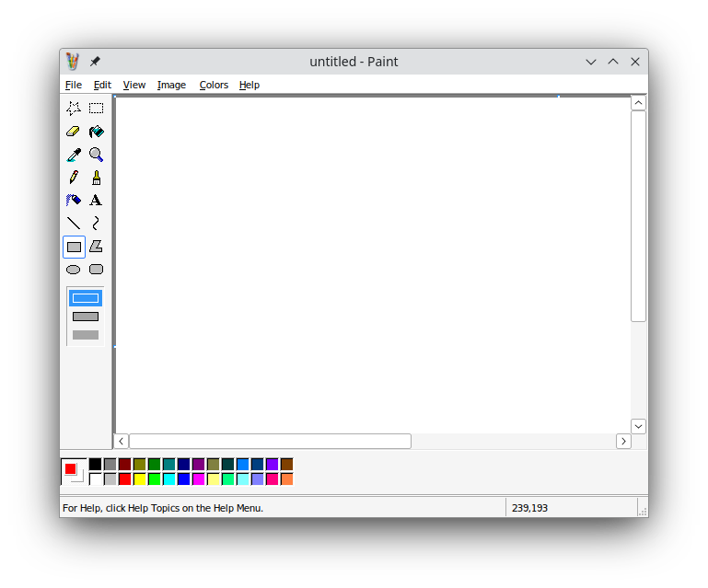The width and height of the screenshot is (708, 588).
Task: Click the current foreground red color box
Action: tap(71, 469)
